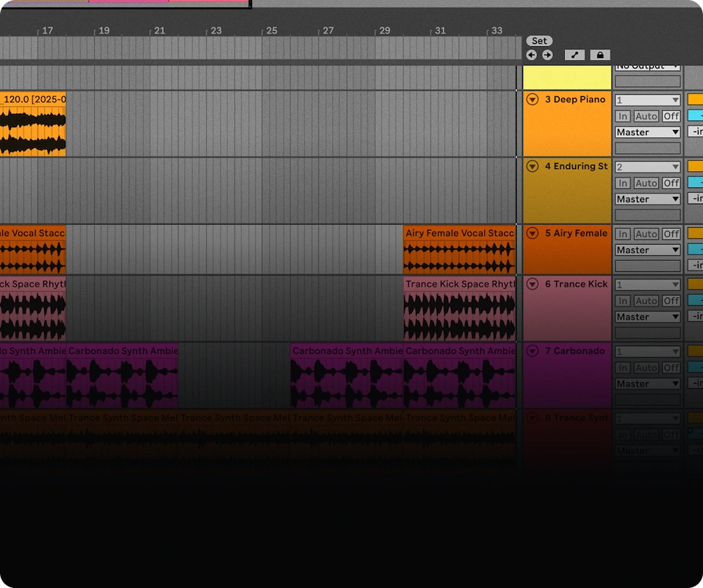Click the -inf volume field on Carbonado track
The height and width of the screenshot is (588, 703).
[x=696, y=383]
